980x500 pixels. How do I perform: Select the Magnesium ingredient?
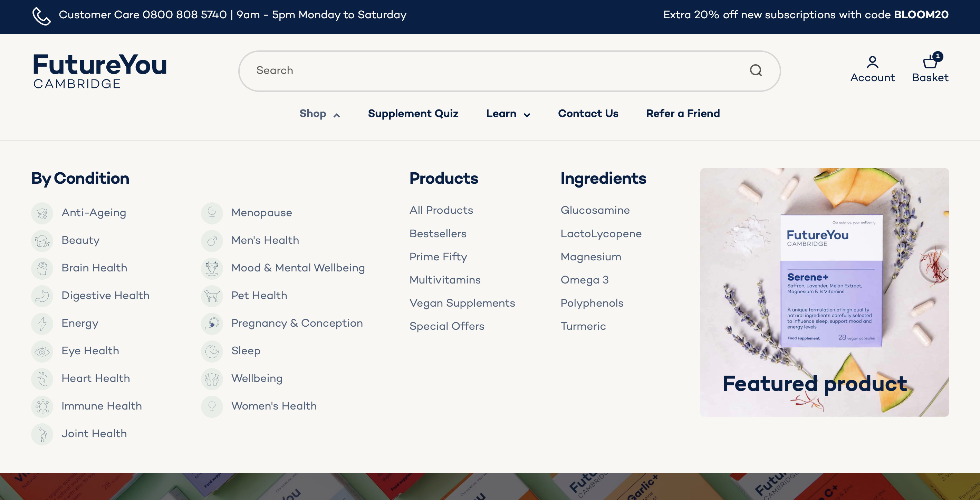[x=591, y=257]
